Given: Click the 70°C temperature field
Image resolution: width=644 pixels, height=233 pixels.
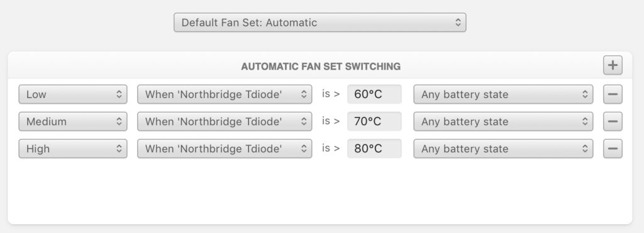Looking at the screenshot, I should pos(374,121).
